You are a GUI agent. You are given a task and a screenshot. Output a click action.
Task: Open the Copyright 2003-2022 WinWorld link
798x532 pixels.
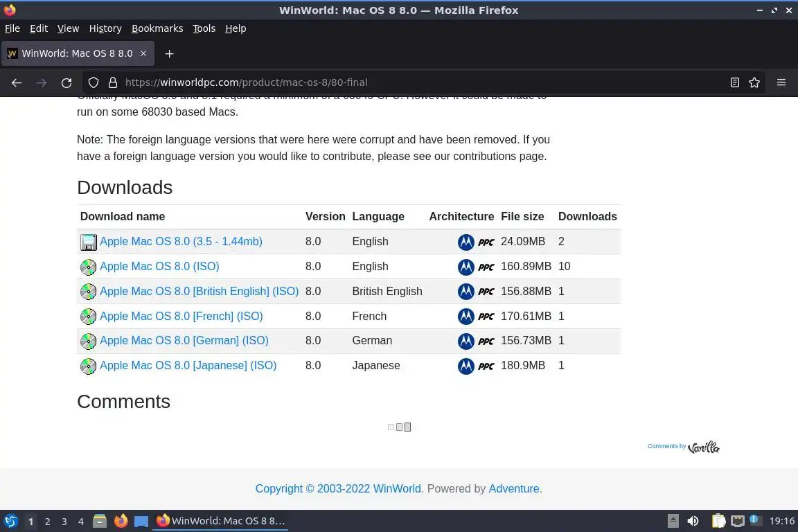(x=339, y=489)
